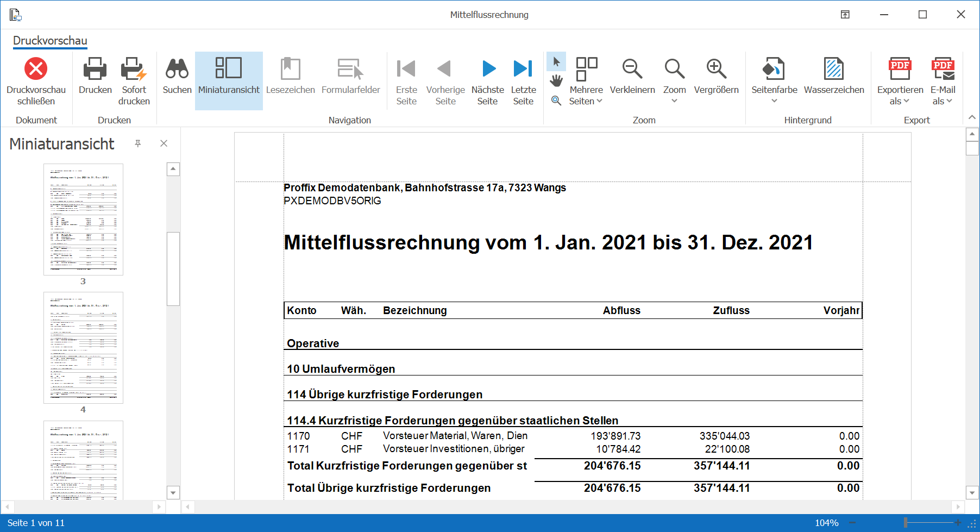
Task: Click the '10 Umlaufvermögen' heading
Action: coord(341,369)
